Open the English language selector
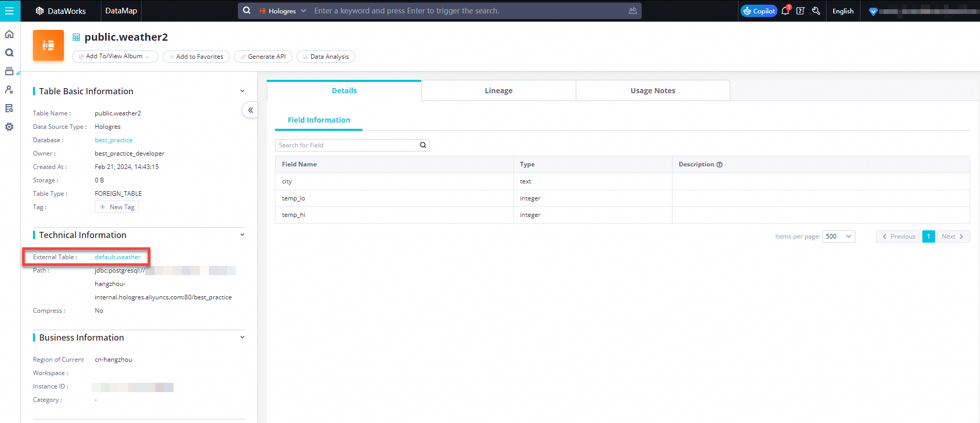This screenshot has width=980, height=423. pos(843,11)
